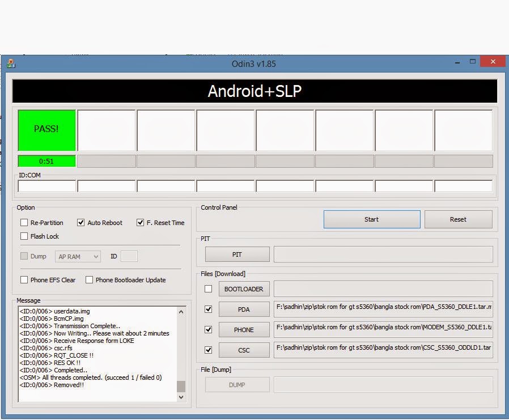
Task: Select the 'RQT_CLOSE !!' log line
Action: click(57, 355)
